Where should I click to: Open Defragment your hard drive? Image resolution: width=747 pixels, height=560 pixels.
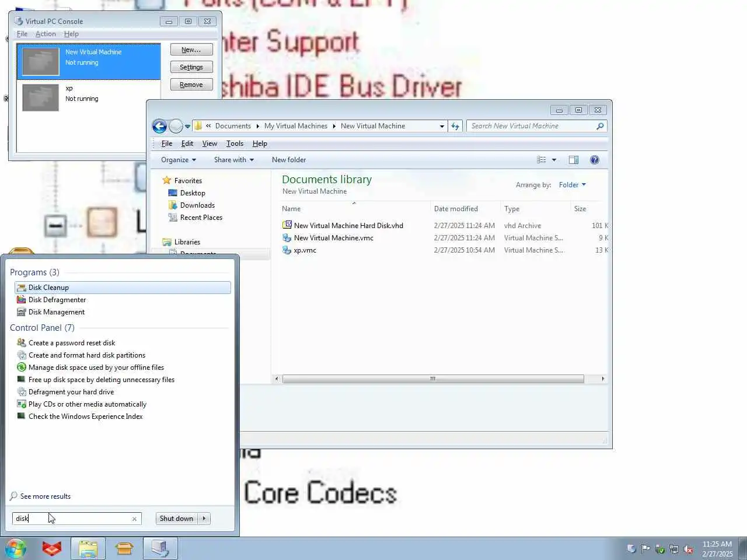[71, 392]
